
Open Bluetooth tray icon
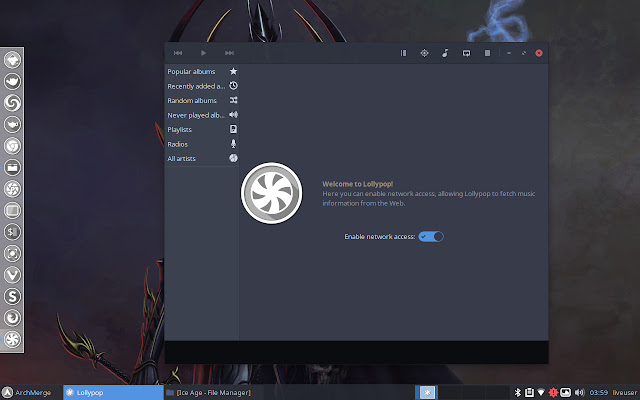(x=518, y=393)
